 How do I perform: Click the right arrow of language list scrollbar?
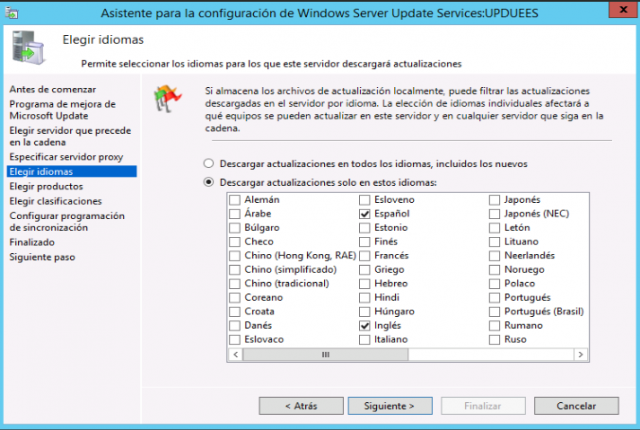(x=580, y=355)
